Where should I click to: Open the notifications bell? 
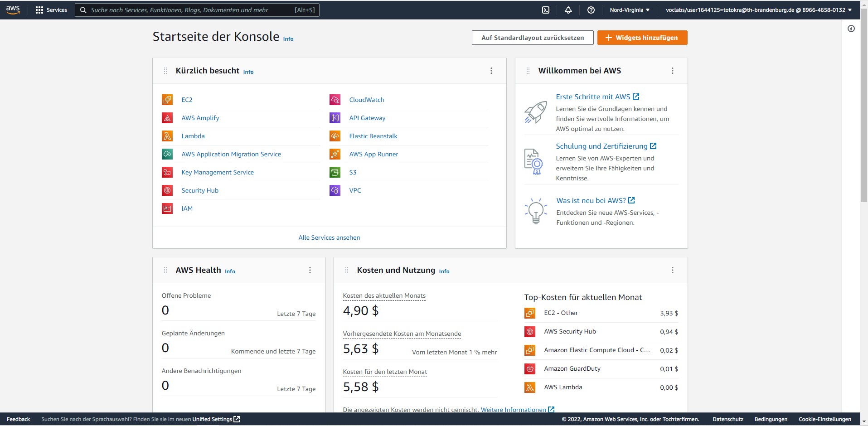pos(568,10)
